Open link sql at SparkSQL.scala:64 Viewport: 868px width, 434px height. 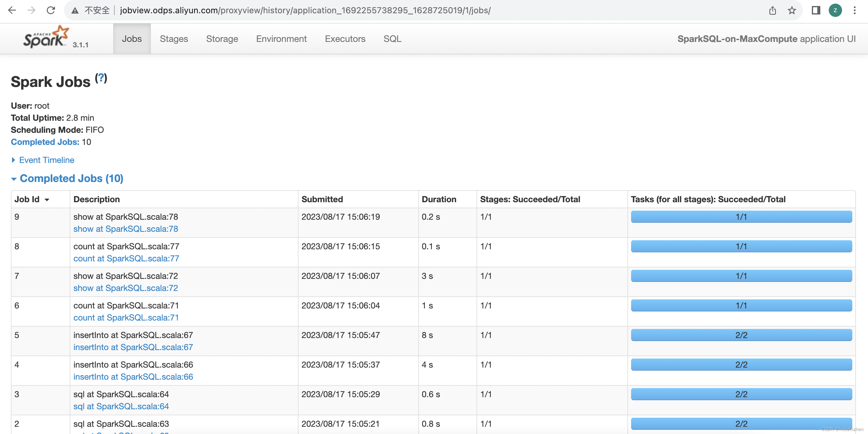click(x=121, y=407)
